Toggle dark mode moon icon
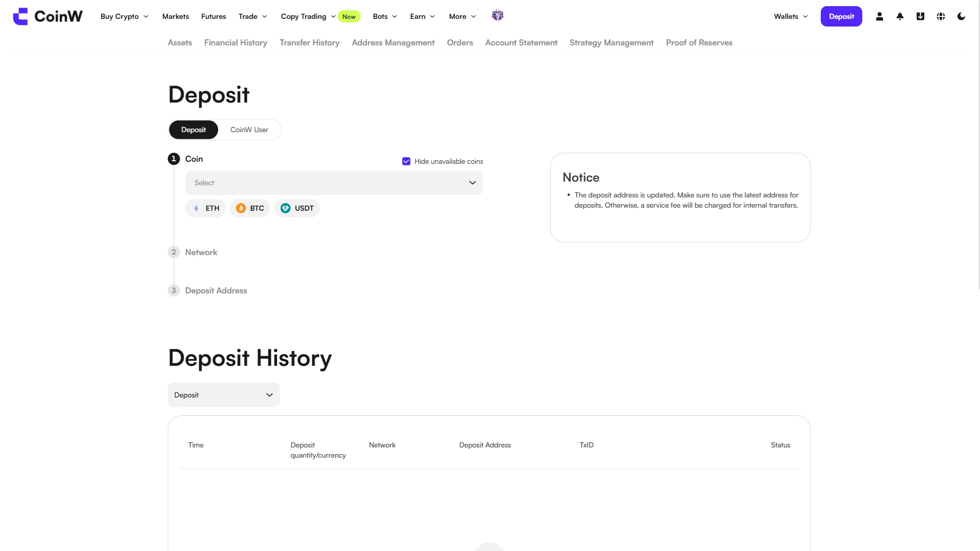The width and height of the screenshot is (980, 551). click(961, 16)
